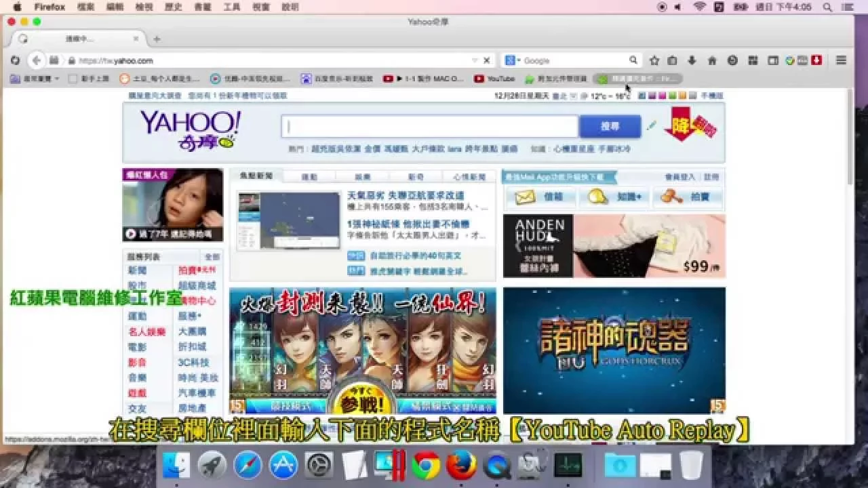The height and width of the screenshot is (488, 868).
Task: Open System Preferences gear in Dock
Action: 319,465
